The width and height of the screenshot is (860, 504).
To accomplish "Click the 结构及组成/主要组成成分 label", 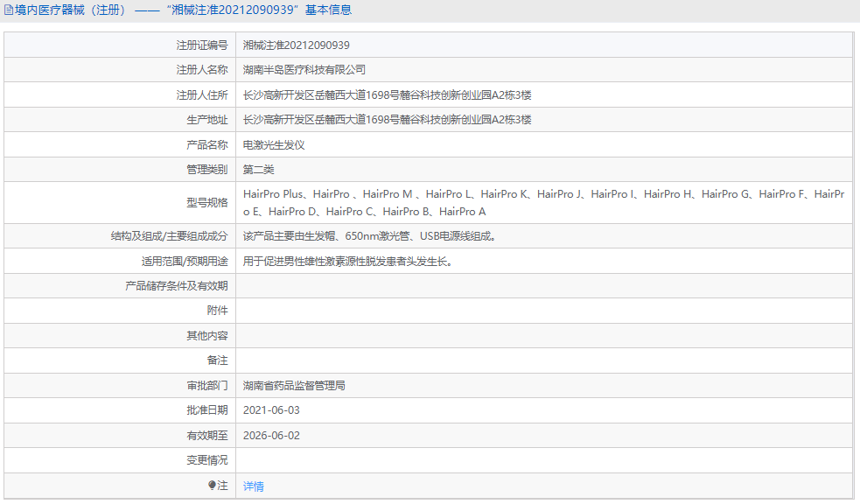I will [x=169, y=236].
